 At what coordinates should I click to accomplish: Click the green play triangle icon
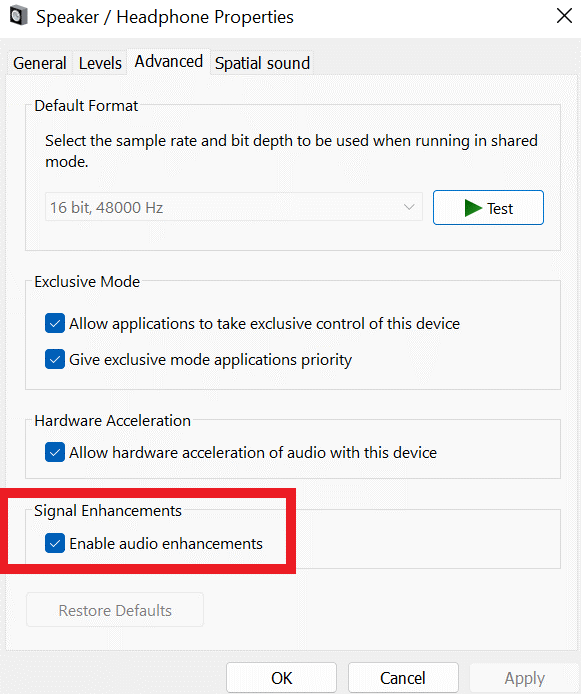pyautogui.click(x=473, y=208)
